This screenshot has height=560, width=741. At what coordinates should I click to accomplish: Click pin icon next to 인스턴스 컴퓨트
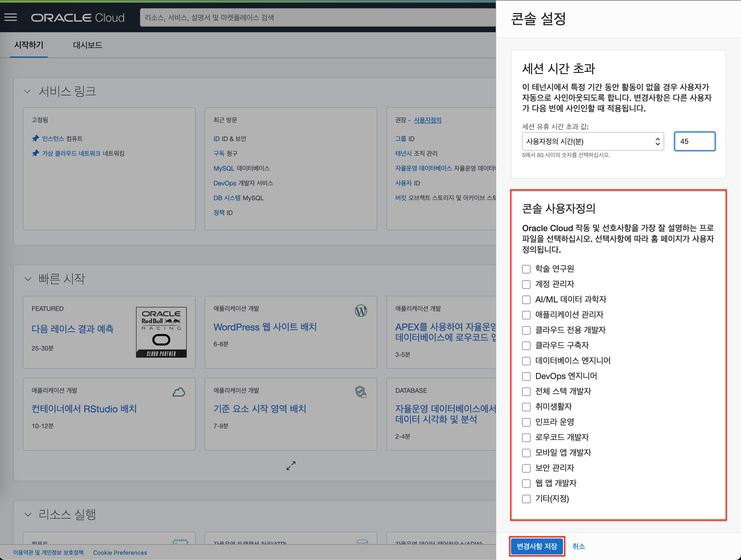pos(35,138)
